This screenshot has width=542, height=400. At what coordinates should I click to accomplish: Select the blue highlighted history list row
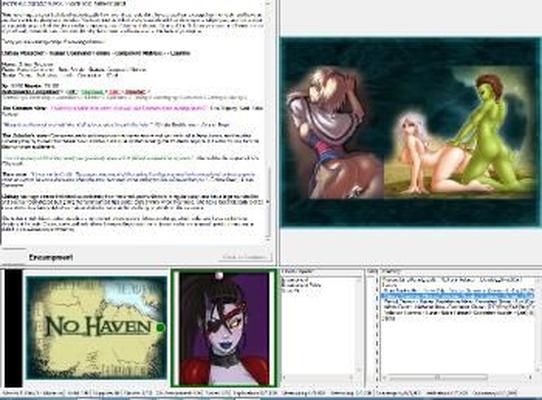tap(457, 296)
